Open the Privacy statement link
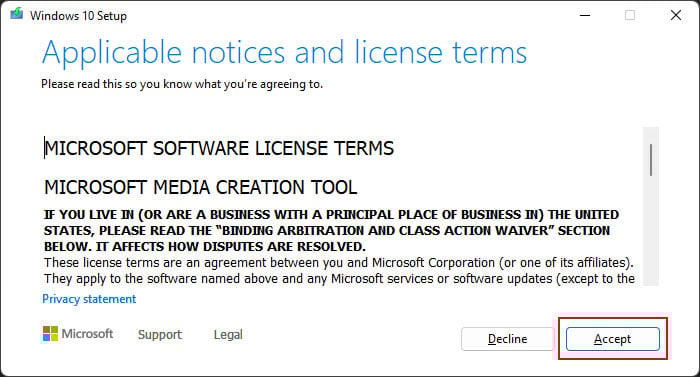 89,299
